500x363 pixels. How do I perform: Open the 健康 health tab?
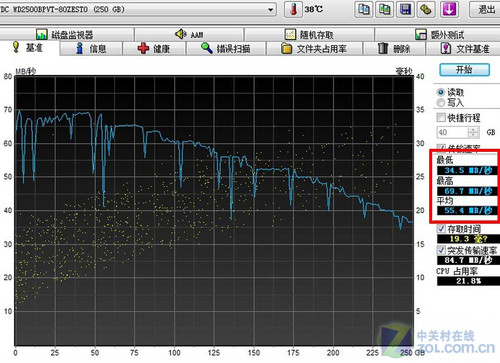coord(154,49)
